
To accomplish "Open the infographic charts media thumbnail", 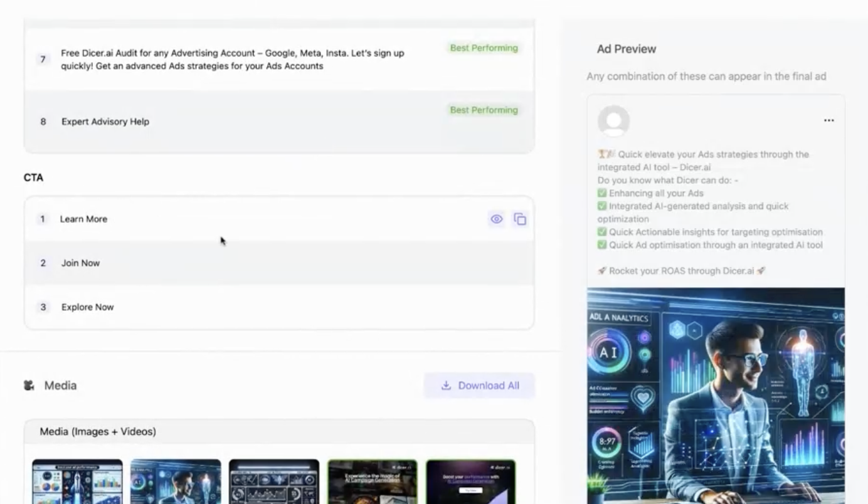I will [78, 481].
